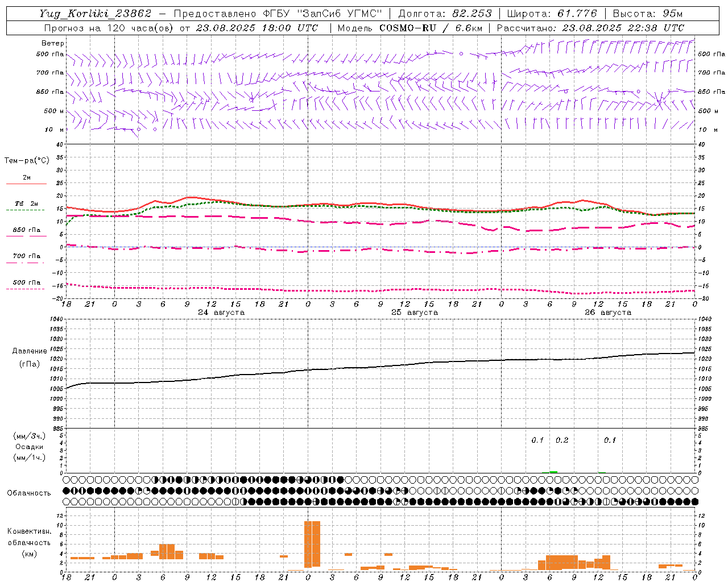Click the 0.2 precipitation amount value
The width and height of the screenshot is (728, 582).
(561, 440)
